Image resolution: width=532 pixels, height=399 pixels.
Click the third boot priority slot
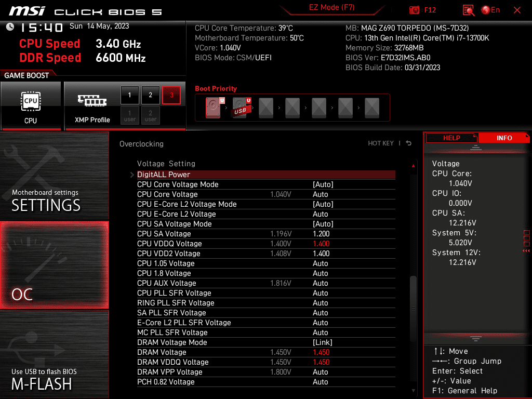266,108
